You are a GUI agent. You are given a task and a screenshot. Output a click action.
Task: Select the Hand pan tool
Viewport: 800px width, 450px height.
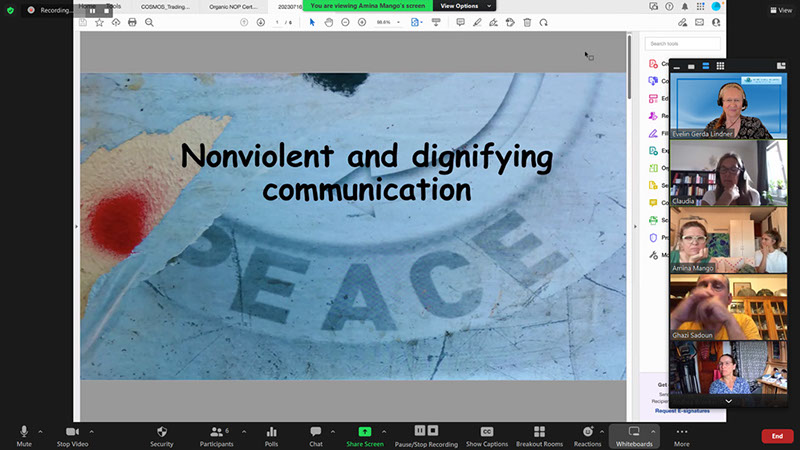329,22
